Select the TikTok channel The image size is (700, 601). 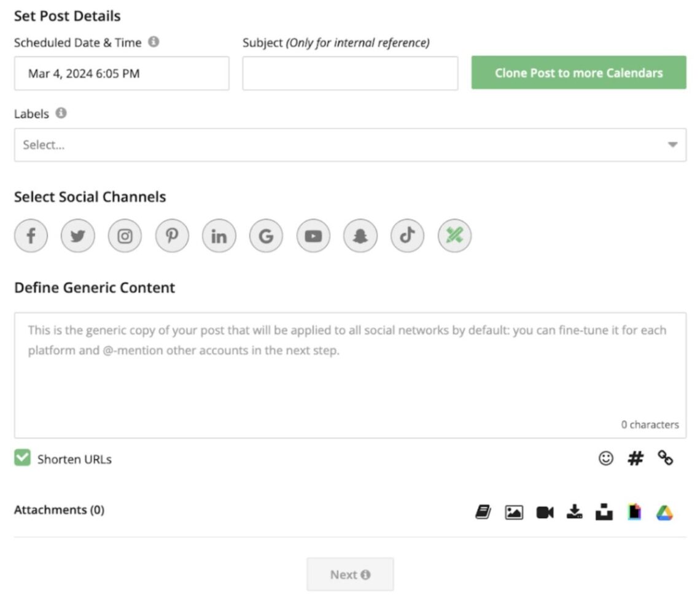pos(407,235)
